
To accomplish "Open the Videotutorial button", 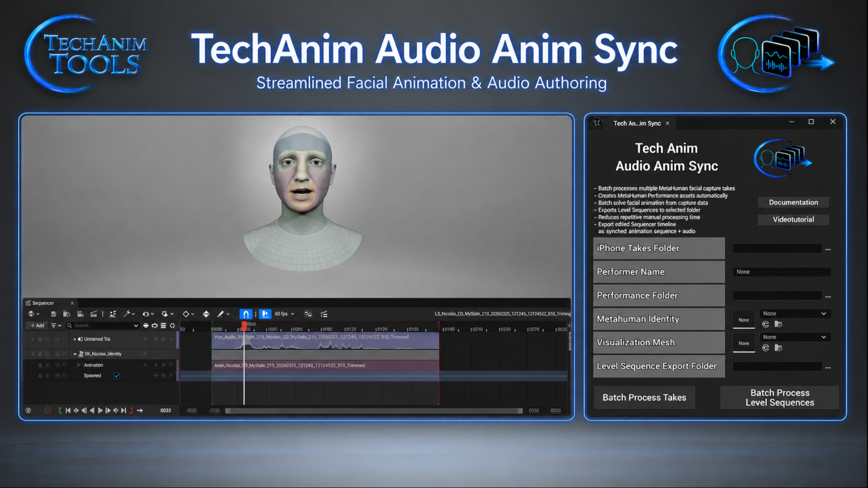I will coord(793,219).
